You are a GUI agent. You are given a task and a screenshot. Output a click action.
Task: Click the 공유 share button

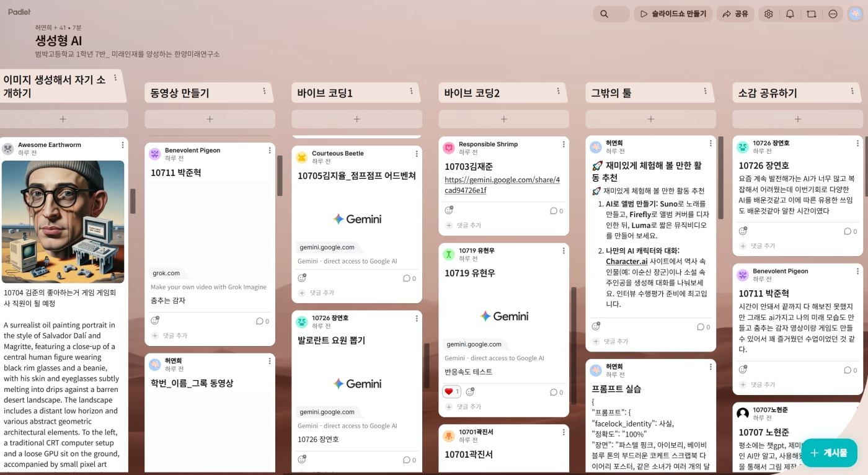click(735, 13)
